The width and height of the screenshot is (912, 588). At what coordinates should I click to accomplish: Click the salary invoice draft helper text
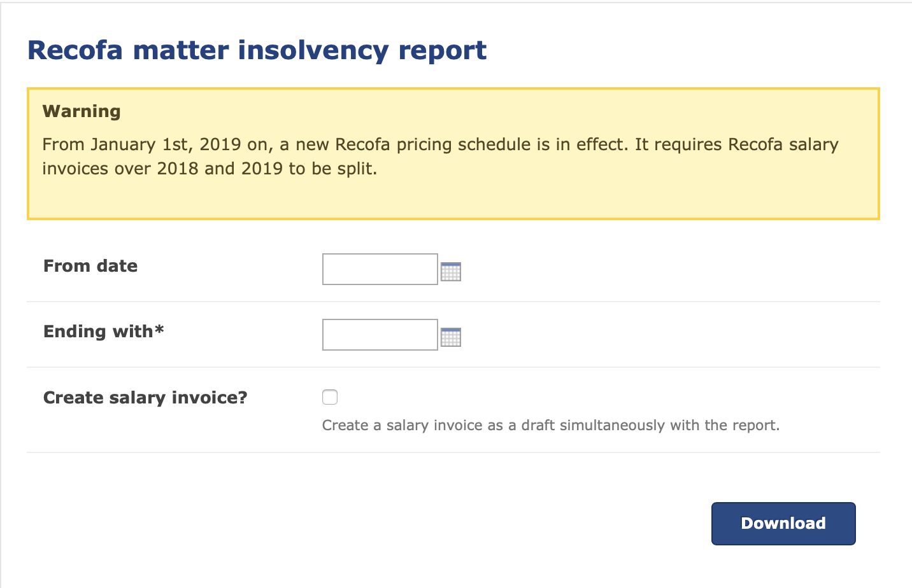tap(551, 425)
